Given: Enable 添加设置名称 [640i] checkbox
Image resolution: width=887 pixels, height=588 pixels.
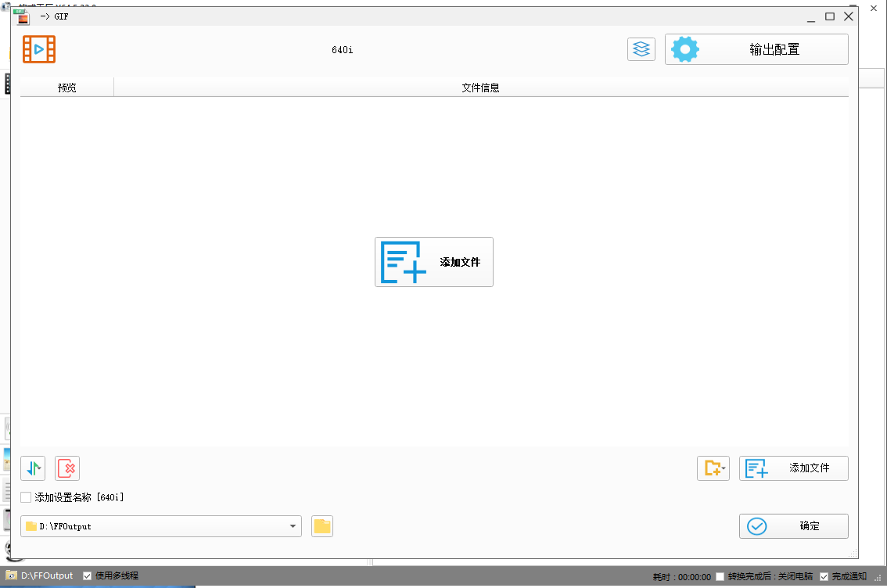Looking at the screenshot, I should click(x=27, y=497).
